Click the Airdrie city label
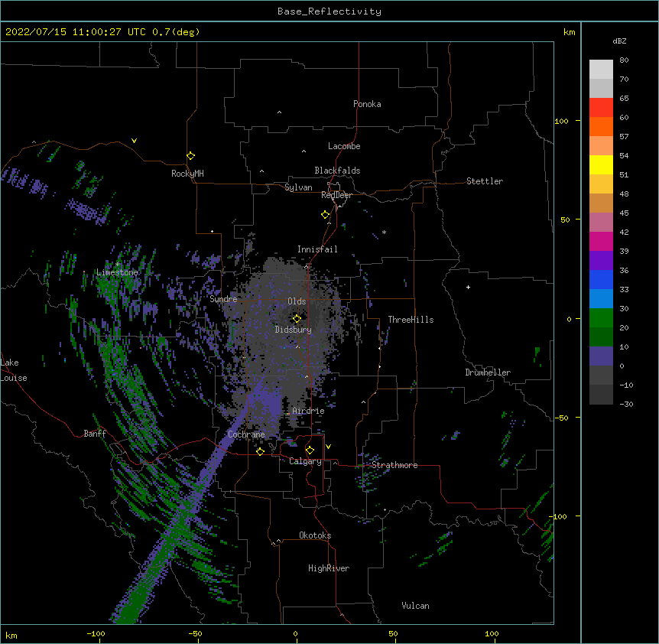This screenshot has width=659, height=644. click(x=309, y=411)
